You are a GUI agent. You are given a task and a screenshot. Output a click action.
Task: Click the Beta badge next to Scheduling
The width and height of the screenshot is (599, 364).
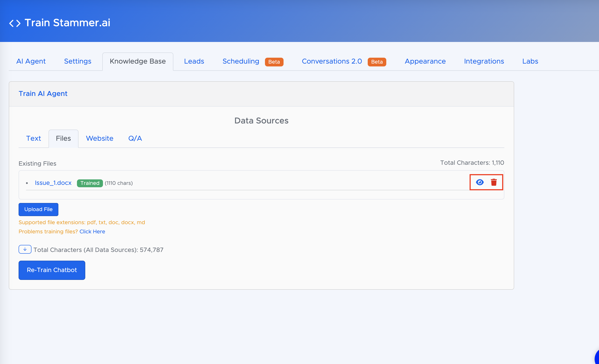pos(274,62)
